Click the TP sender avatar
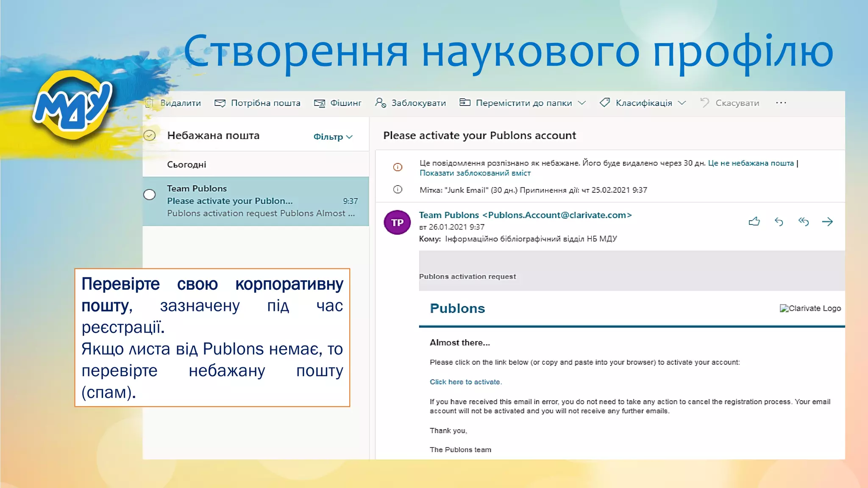 coord(397,222)
